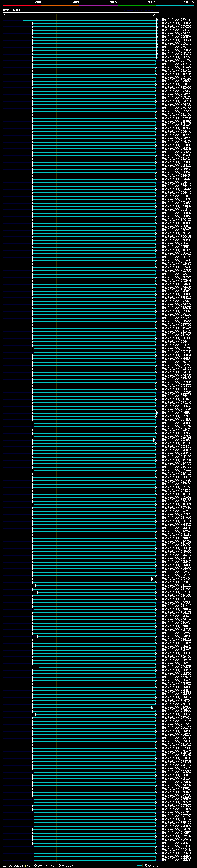Open hit UniRef100_Q8W159

click(176, 57)
